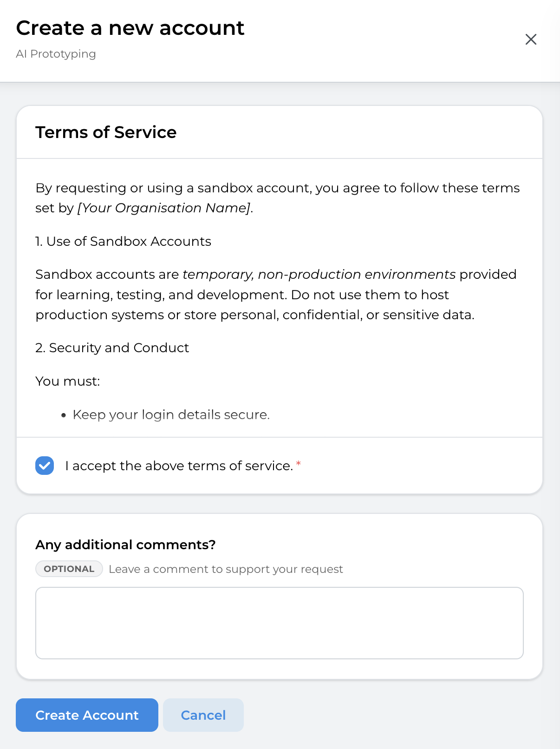The height and width of the screenshot is (749, 560).
Task: Click the Terms of Service heading
Action: click(106, 132)
